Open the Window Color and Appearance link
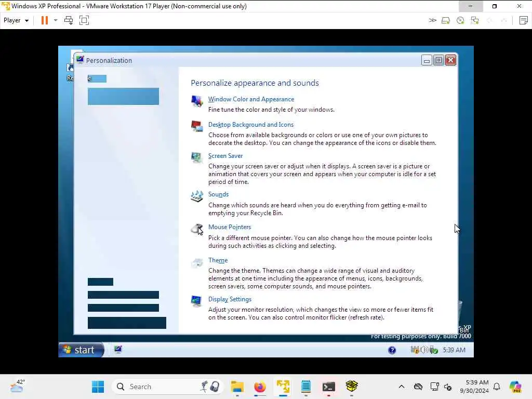Image resolution: width=532 pixels, height=399 pixels. pos(251,99)
